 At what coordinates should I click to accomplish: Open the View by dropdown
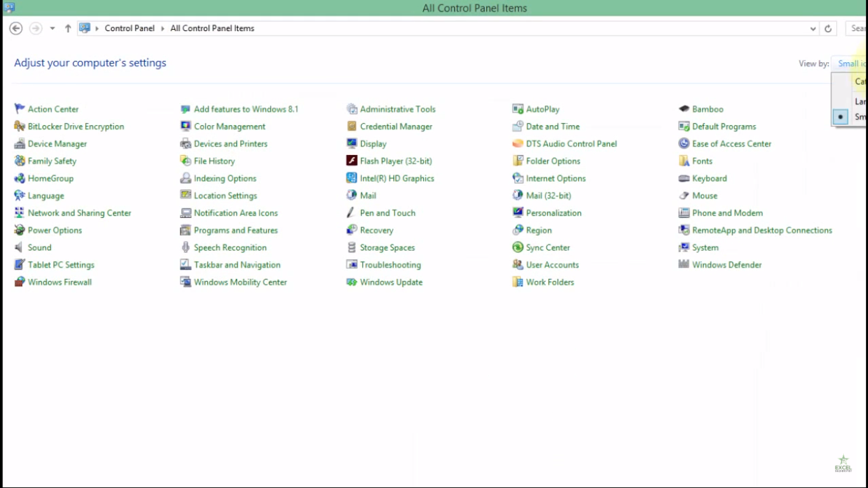(x=850, y=64)
